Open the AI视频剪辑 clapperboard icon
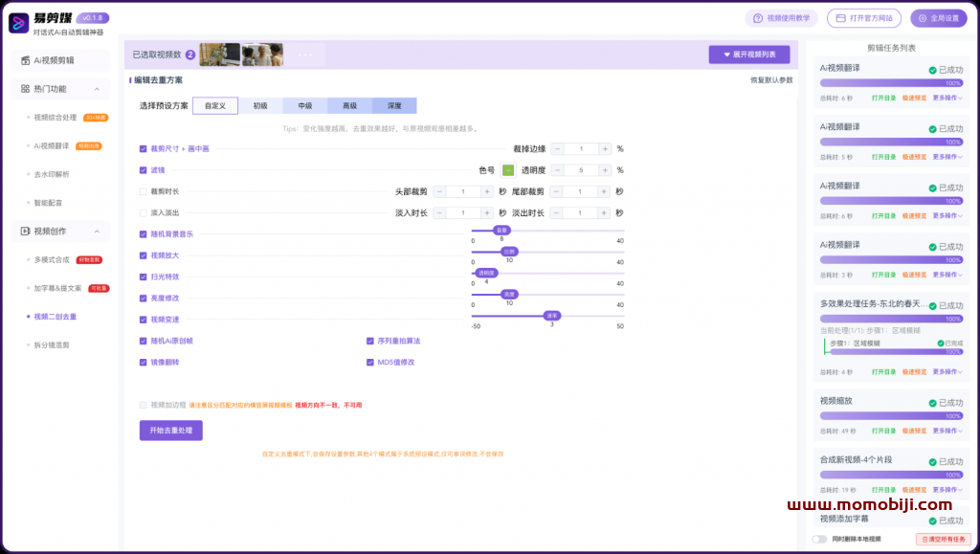The image size is (980, 554). point(25,60)
